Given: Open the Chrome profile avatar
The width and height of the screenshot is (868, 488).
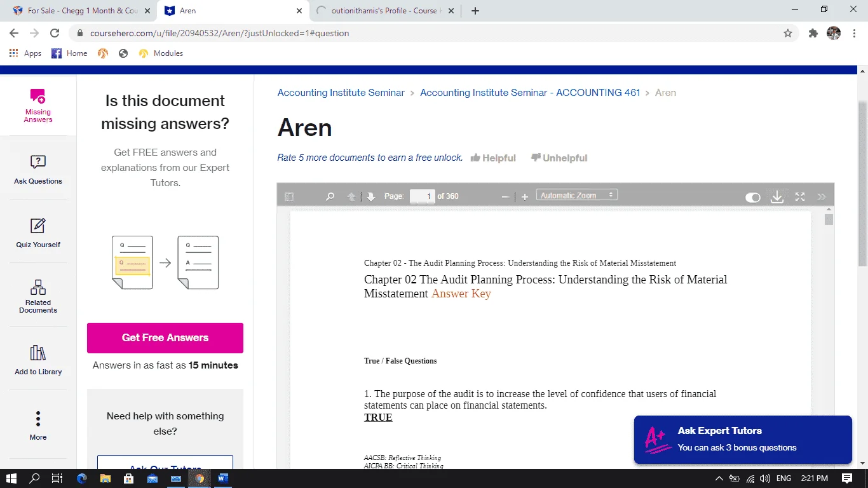Looking at the screenshot, I should pos(834,33).
